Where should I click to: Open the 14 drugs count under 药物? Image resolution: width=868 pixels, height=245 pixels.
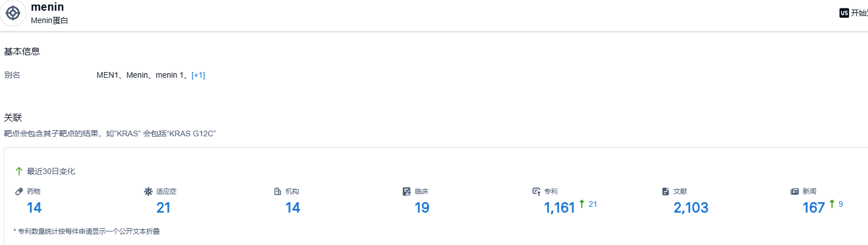[x=34, y=208]
